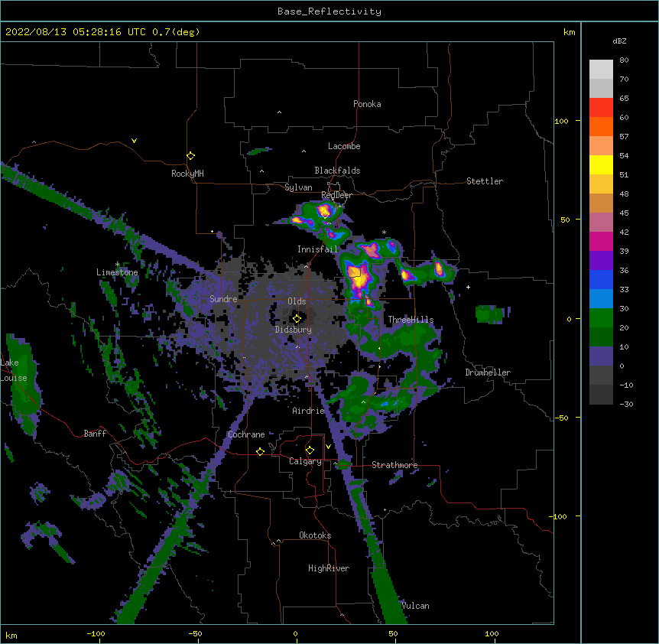Screen dimensions: 659x644
Task: Click the Drumheller label
Action: click(488, 372)
